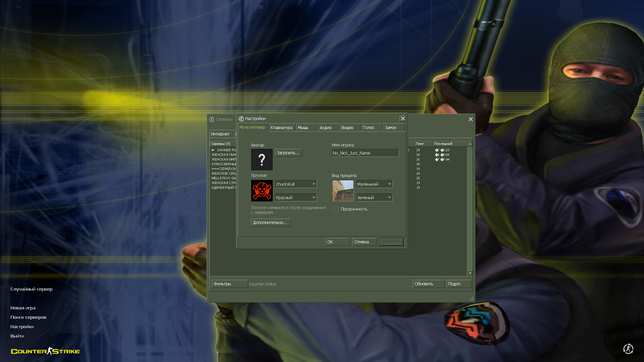Screen dimensions: 644x362
Task: Click the avatar question mark image
Action: [262, 160]
